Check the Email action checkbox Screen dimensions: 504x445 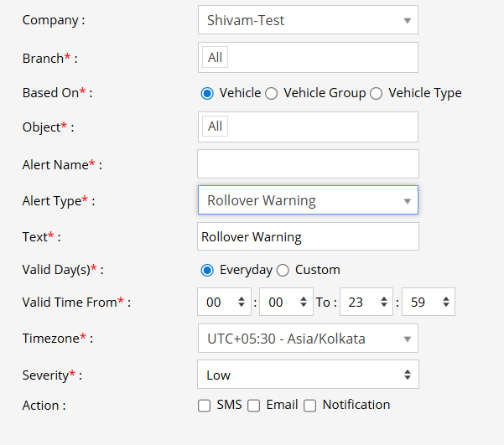254,406
